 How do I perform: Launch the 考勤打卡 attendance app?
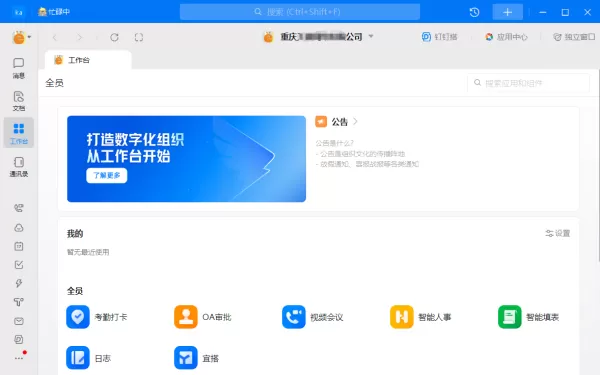[x=96, y=317]
